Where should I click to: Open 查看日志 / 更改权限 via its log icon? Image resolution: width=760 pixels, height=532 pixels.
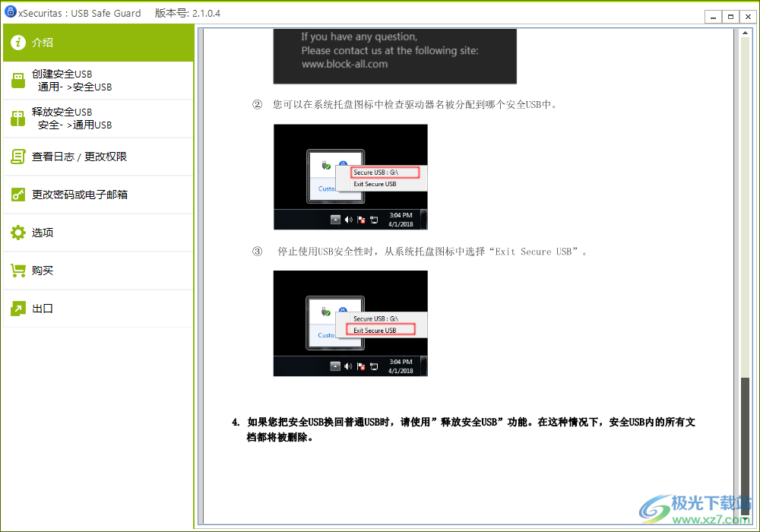point(17,157)
